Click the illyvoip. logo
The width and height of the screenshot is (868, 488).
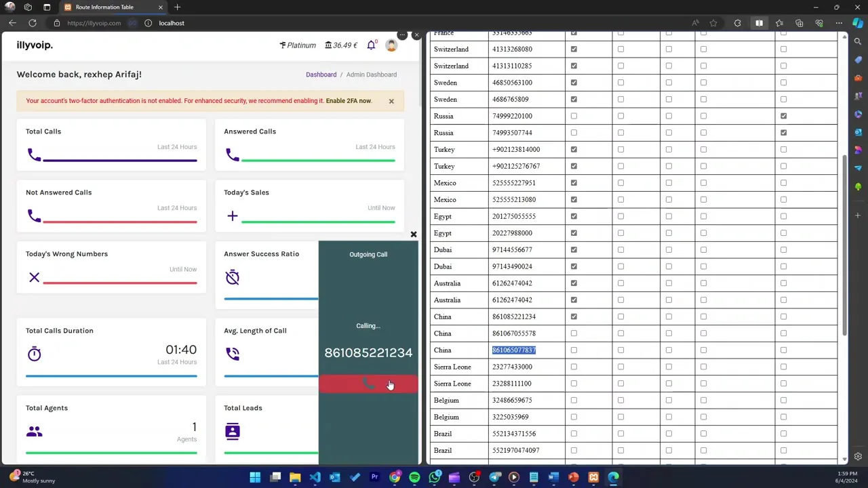click(35, 45)
